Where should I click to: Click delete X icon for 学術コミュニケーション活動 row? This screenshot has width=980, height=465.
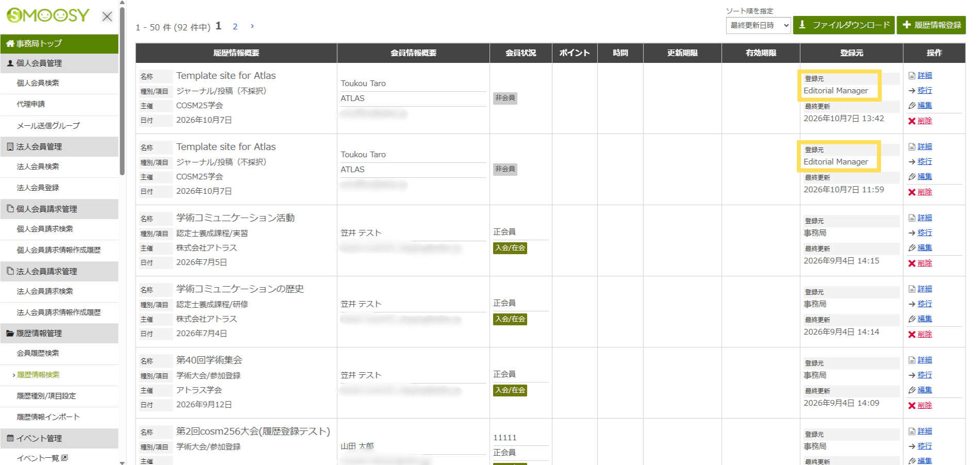(x=912, y=263)
